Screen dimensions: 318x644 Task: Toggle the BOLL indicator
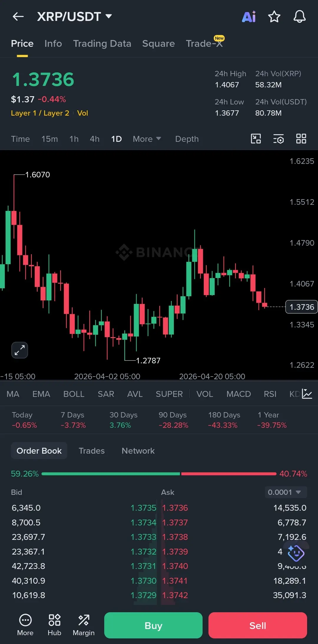(x=74, y=394)
